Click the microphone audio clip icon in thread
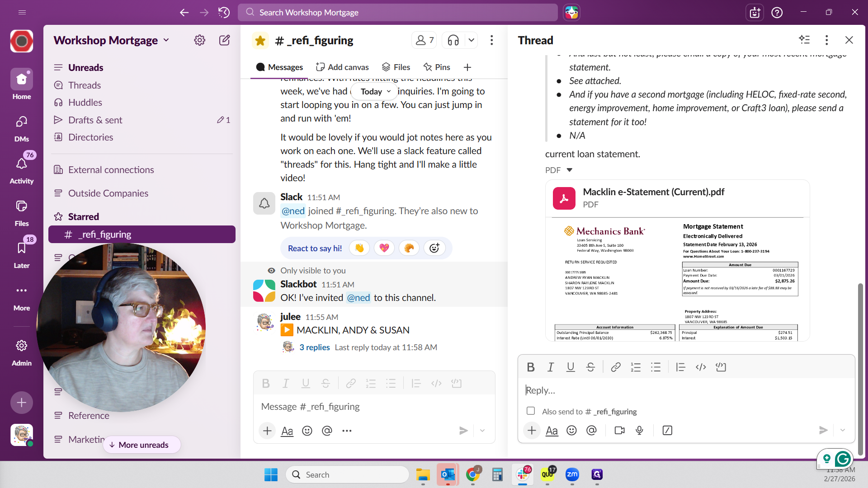 [639, 430]
